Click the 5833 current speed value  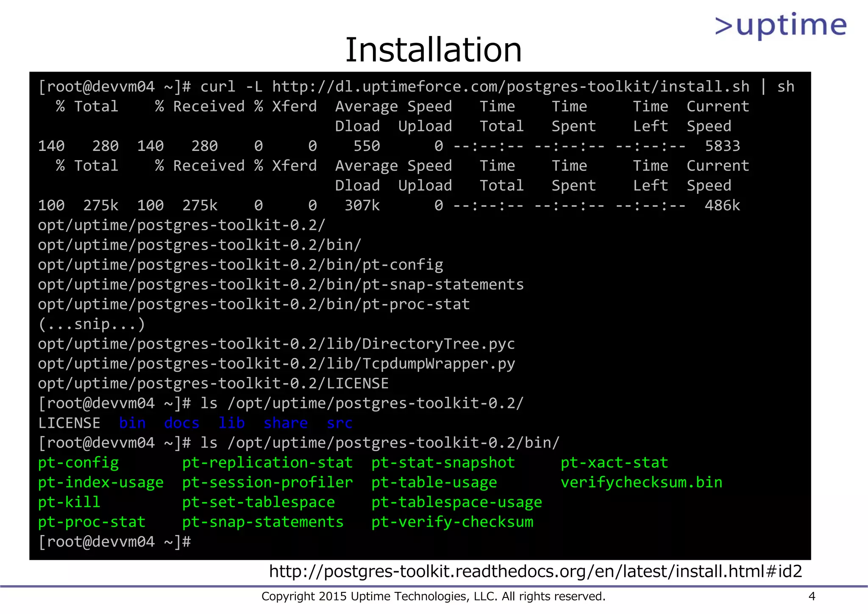pyautogui.click(x=722, y=146)
